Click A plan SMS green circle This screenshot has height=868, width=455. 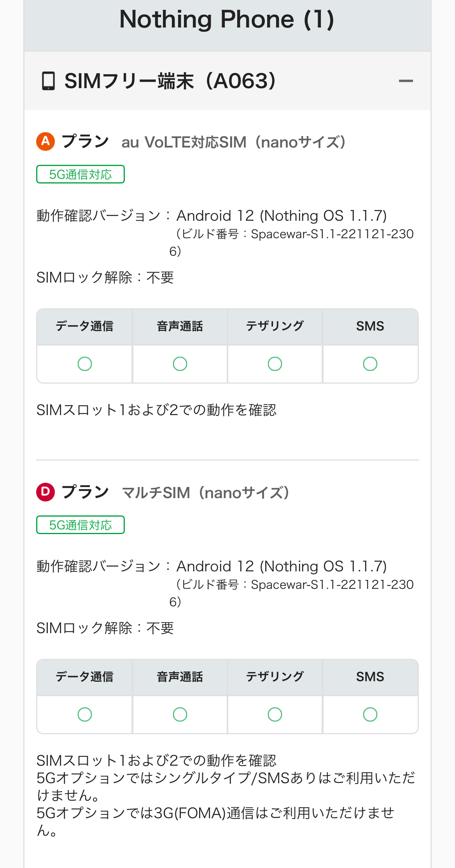pos(370,364)
